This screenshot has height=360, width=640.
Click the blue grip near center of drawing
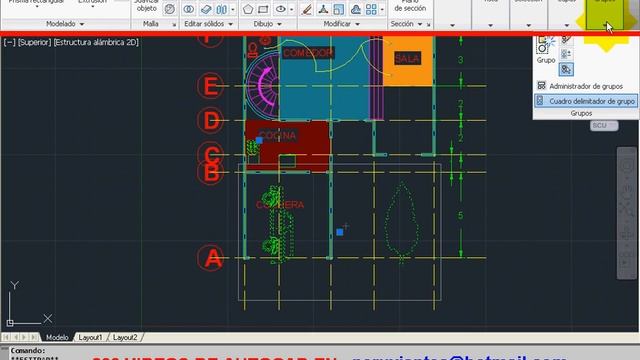click(x=340, y=232)
